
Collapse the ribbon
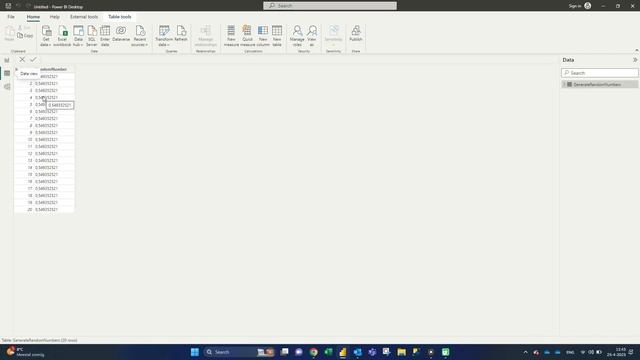click(x=636, y=50)
